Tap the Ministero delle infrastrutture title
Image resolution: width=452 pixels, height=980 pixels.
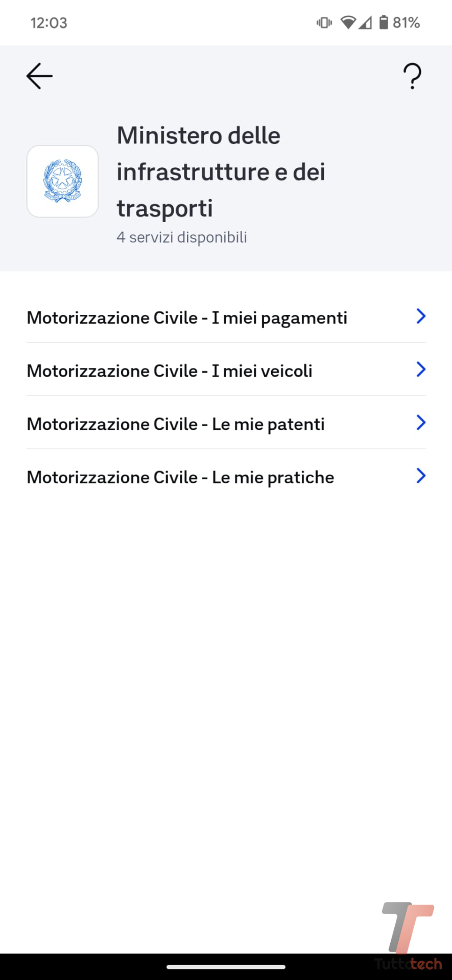coord(221,171)
